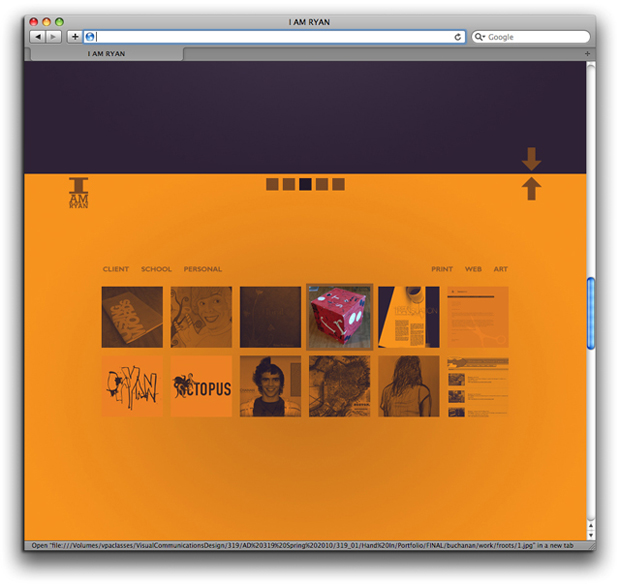The image size is (620, 584).
Task: Go back with the browser back button
Action: [x=38, y=36]
